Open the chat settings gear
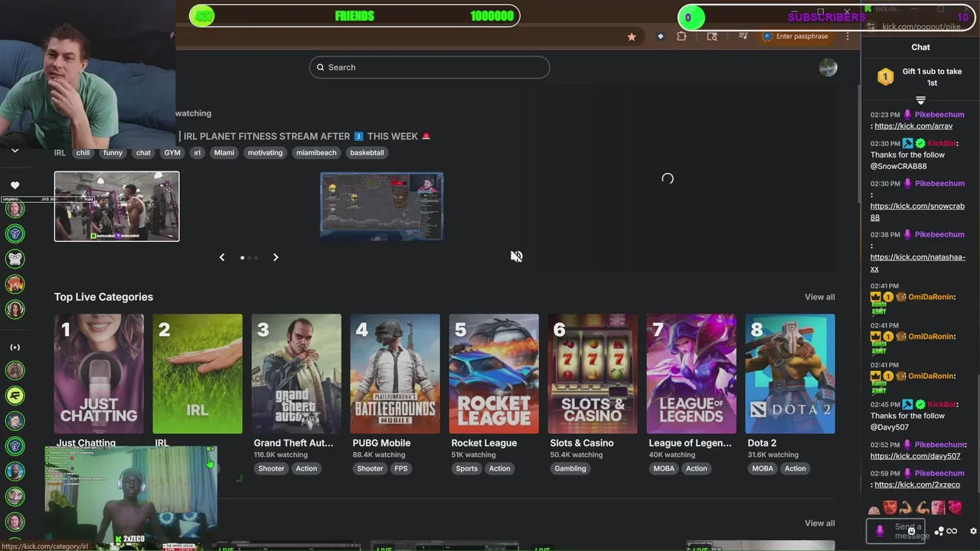Viewport: 980px width, 551px height. (973, 531)
